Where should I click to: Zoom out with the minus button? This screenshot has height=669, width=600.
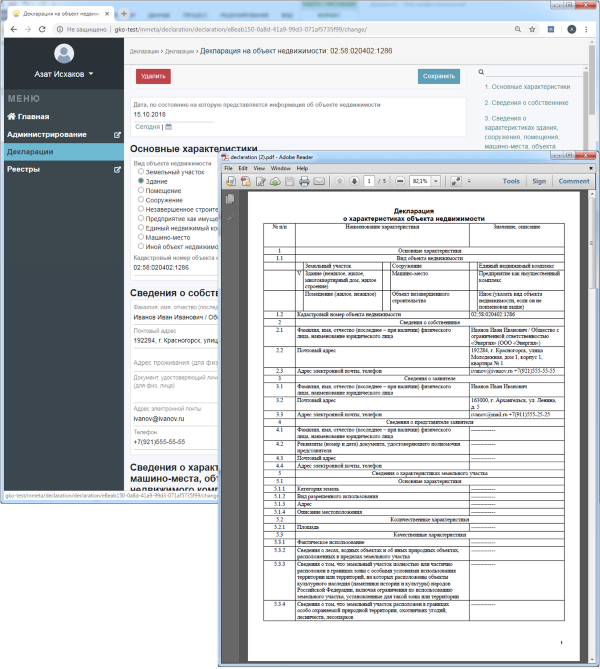pos(400,181)
